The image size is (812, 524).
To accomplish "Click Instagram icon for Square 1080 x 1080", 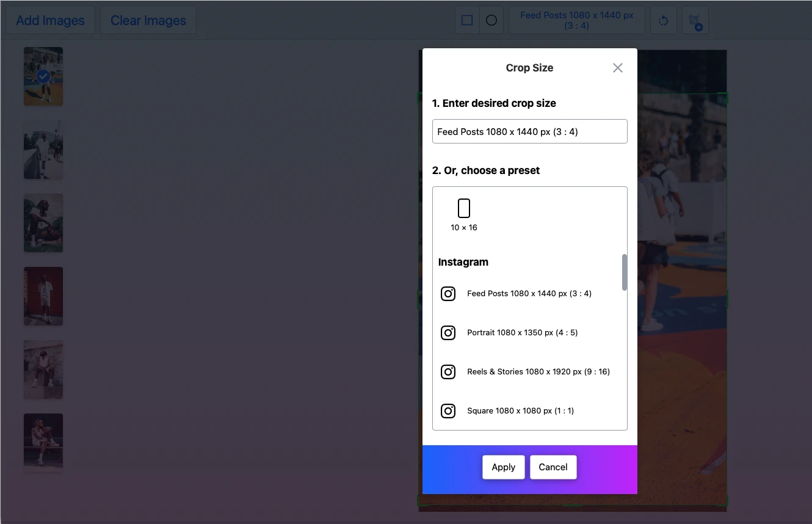I will point(448,411).
